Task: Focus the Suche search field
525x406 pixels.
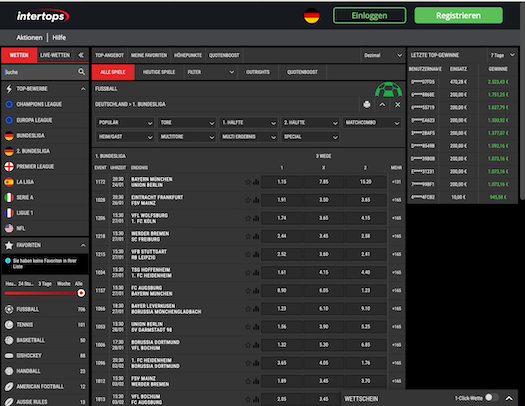Action: point(40,72)
